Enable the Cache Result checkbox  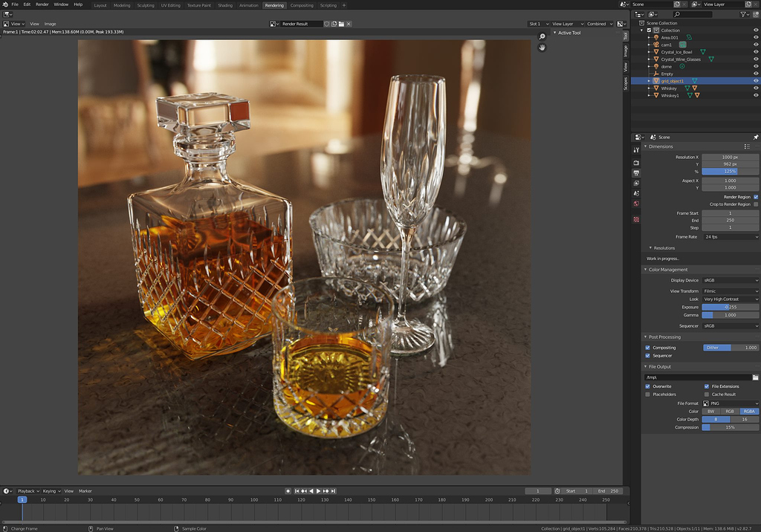coord(706,395)
